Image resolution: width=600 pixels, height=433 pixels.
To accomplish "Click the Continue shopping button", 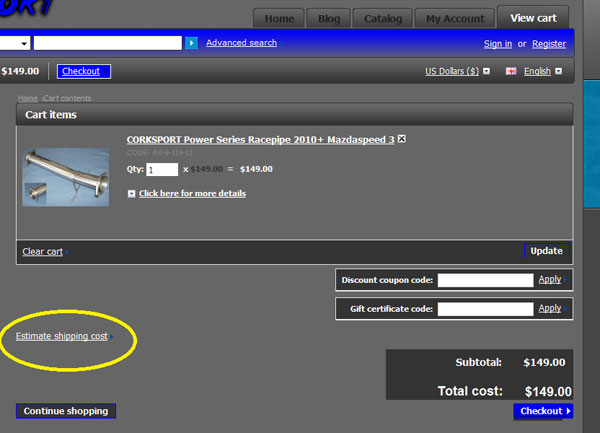I will (x=66, y=411).
